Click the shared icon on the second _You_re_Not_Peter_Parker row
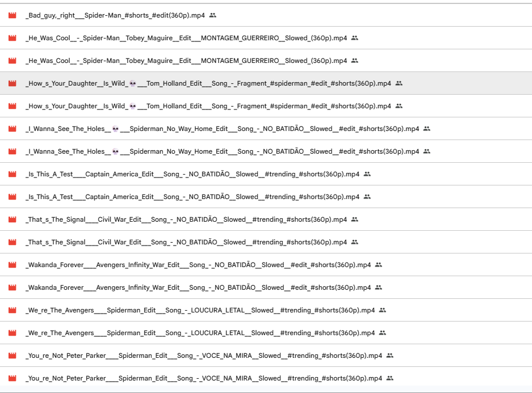Viewport: 532px width, 393px height. pos(390,378)
